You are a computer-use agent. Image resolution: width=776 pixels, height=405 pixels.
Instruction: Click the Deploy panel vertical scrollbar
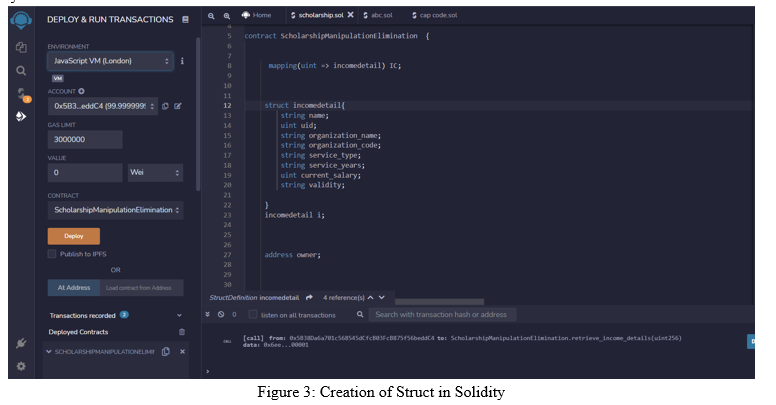pyautogui.click(x=198, y=114)
